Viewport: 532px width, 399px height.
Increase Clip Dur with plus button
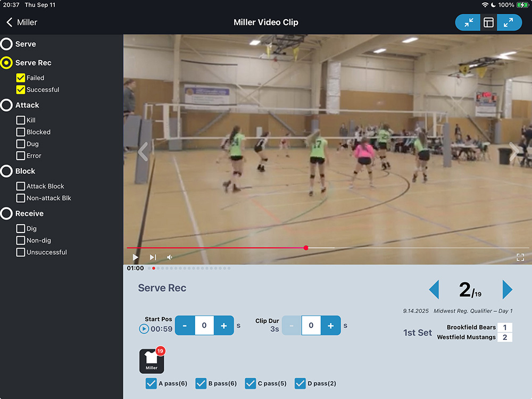tap(330, 326)
